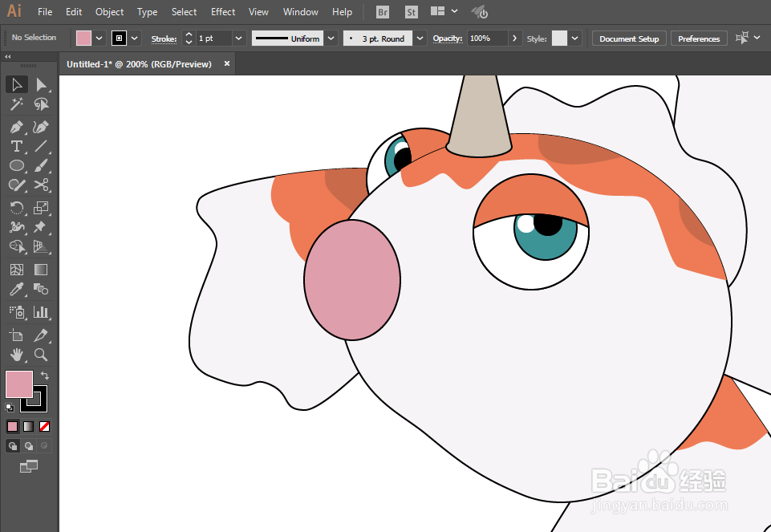
Task: Enable Draw Normal mode
Action: click(13, 446)
